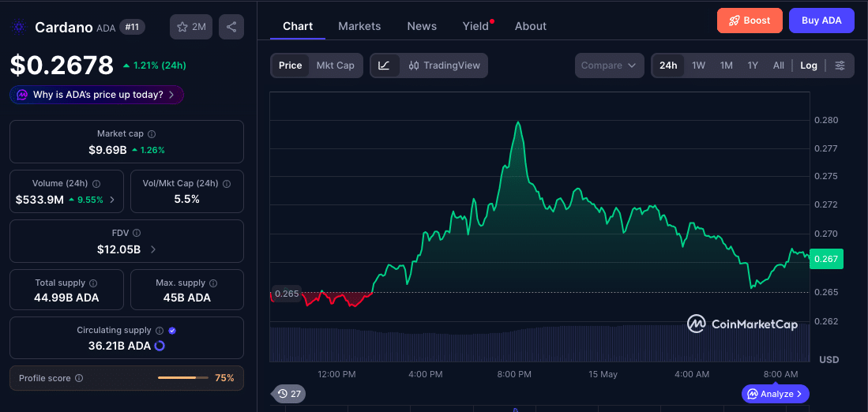Click the Cardano logo icon
The image size is (868, 412).
(x=20, y=27)
